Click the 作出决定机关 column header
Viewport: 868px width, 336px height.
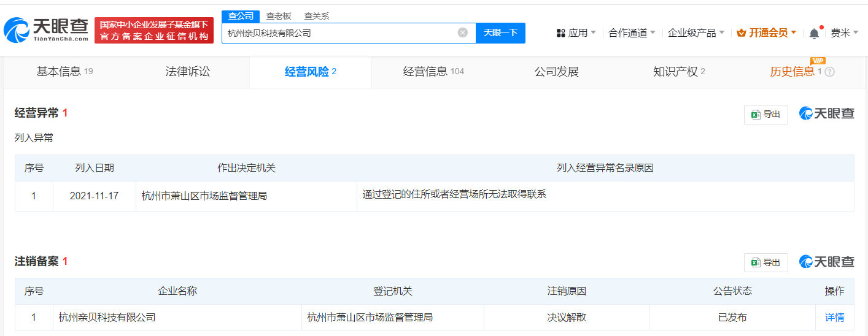(x=247, y=168)
